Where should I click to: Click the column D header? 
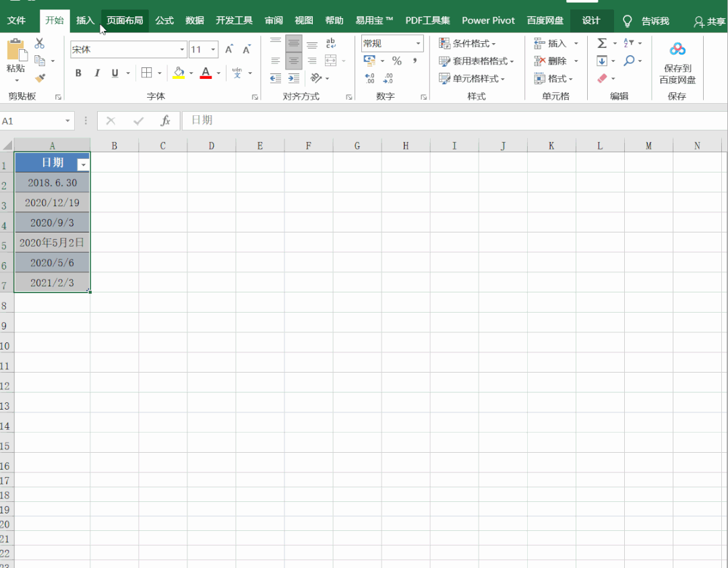click(x=211, y=146)
